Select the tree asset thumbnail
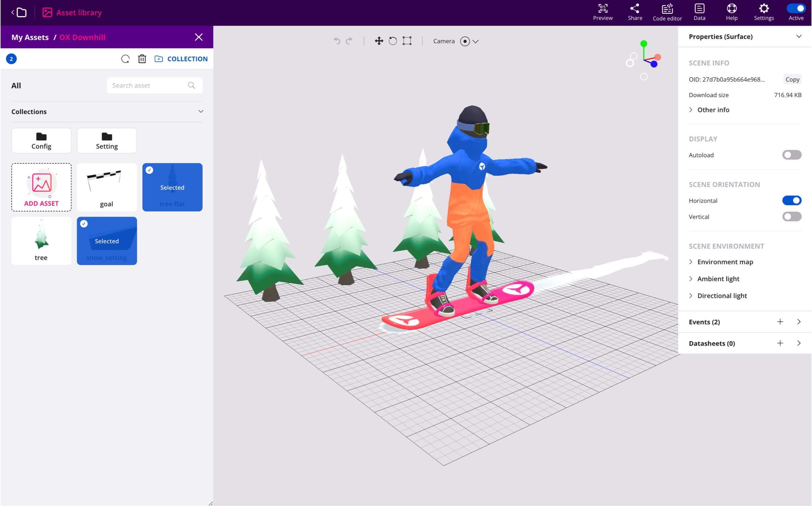The height and width of the screenshot is (506, 812). coord(41,241)
